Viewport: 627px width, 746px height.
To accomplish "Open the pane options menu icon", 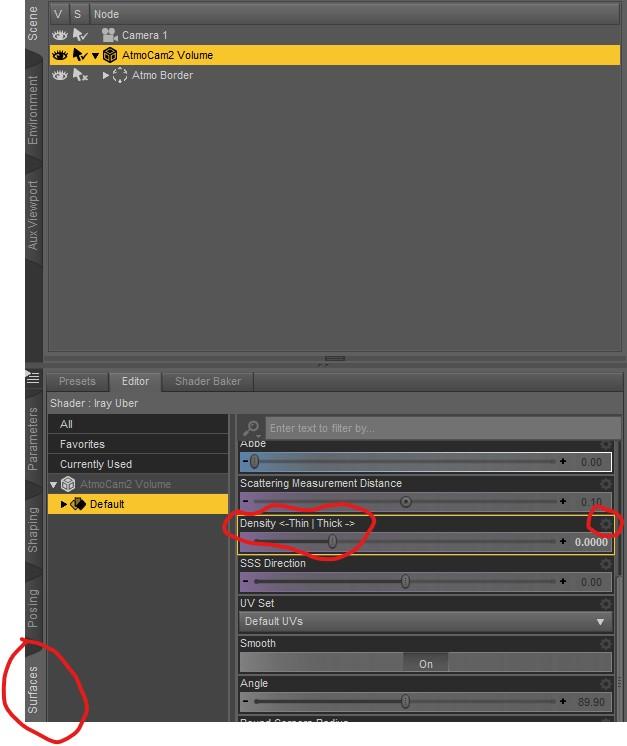I will pyautogui.click(x=32, y=377).
